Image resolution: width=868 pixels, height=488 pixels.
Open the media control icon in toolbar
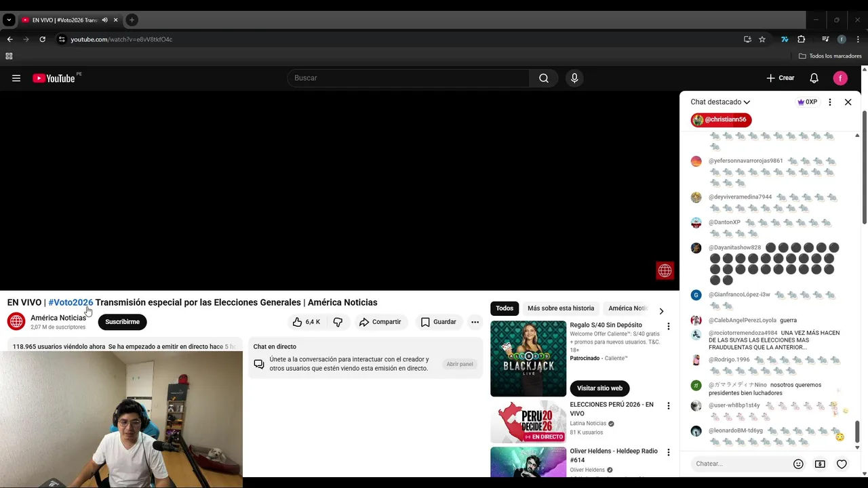pyautogui.click(x=825, y=39)
